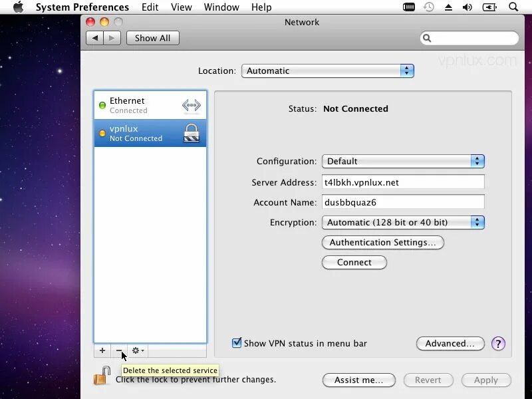Click the yellow status dot next to vpnlux
Image resolution: width=532 pixels, height=399 pixels.
tap(102, 133)
